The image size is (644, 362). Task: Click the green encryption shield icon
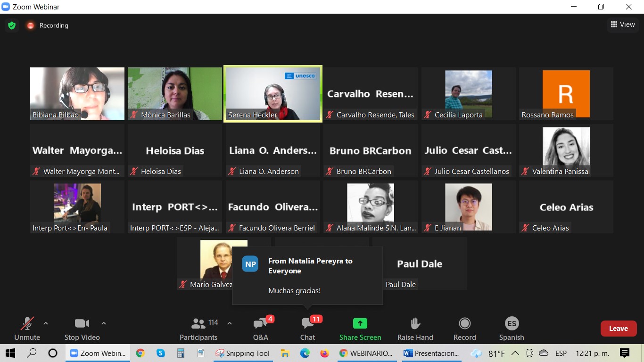[x=12, y=25]
